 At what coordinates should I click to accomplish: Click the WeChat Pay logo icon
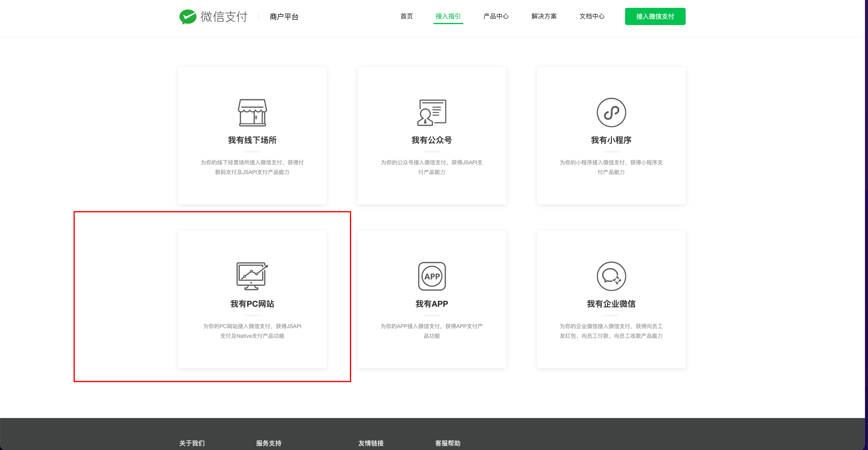point(188,17)
